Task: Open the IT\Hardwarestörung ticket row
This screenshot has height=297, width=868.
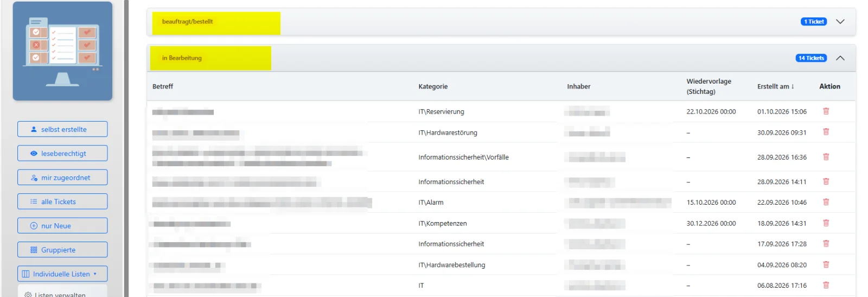Action: click(x=501, y=132)
